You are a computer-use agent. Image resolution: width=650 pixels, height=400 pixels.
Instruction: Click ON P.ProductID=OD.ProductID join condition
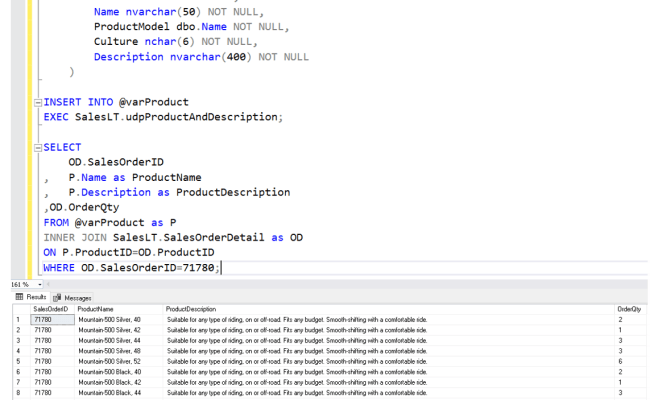129,252
